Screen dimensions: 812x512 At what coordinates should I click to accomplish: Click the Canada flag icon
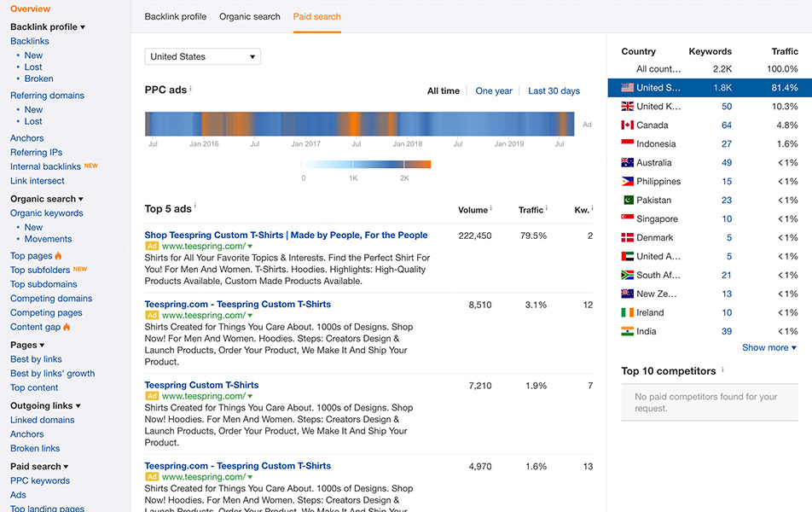click(627, 125)
